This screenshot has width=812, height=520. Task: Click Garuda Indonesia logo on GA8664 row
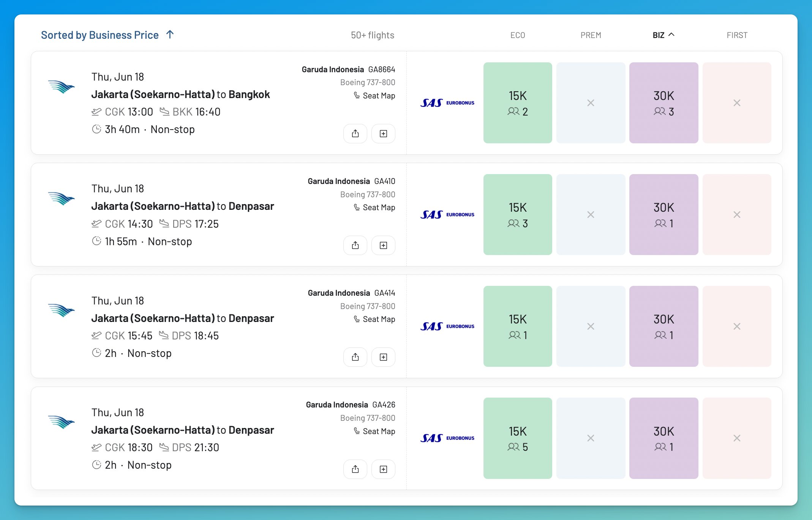click(x=61, y=87)
